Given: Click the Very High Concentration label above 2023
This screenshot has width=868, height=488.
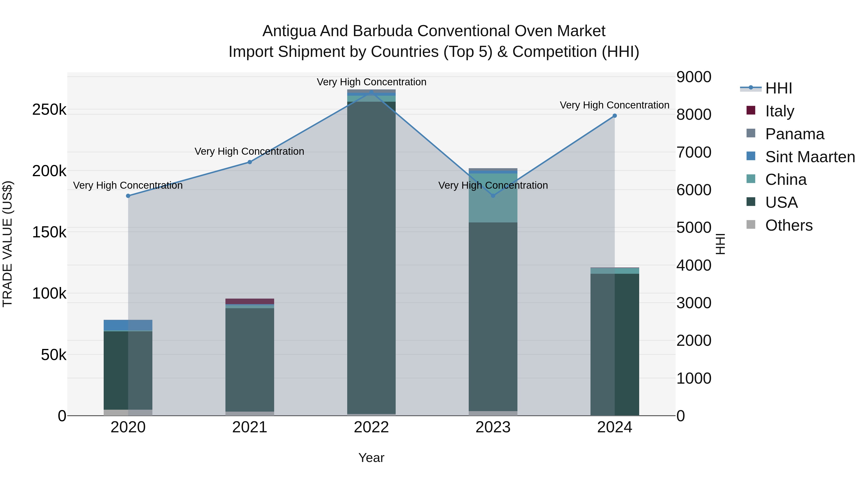Looking at the screenshot, I should tap(493, 185).
